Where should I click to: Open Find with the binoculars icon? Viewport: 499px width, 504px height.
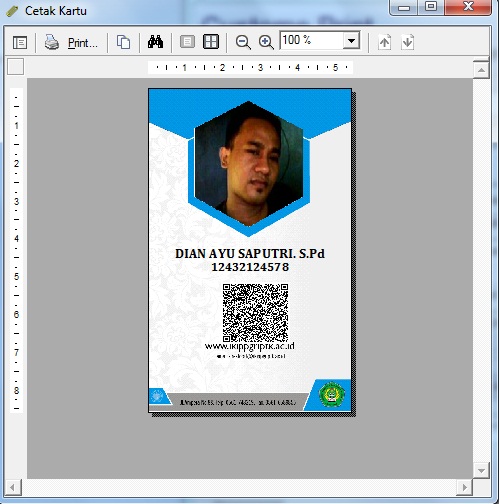pos(155,42)
